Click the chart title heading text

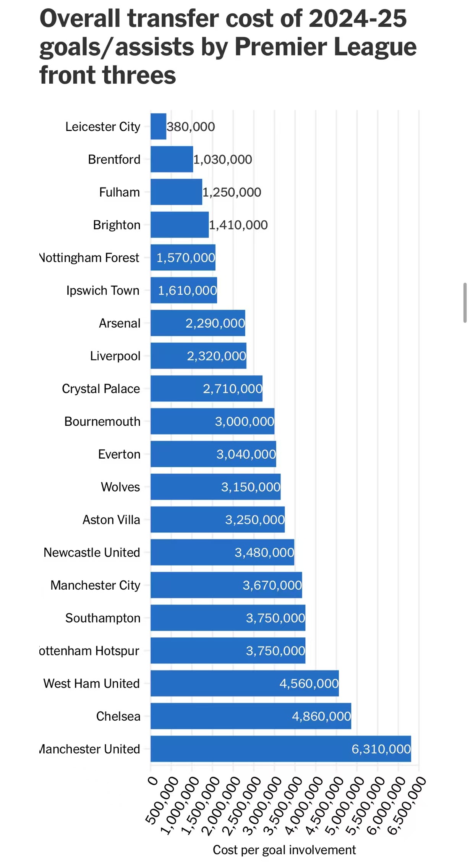coord(228,47)
